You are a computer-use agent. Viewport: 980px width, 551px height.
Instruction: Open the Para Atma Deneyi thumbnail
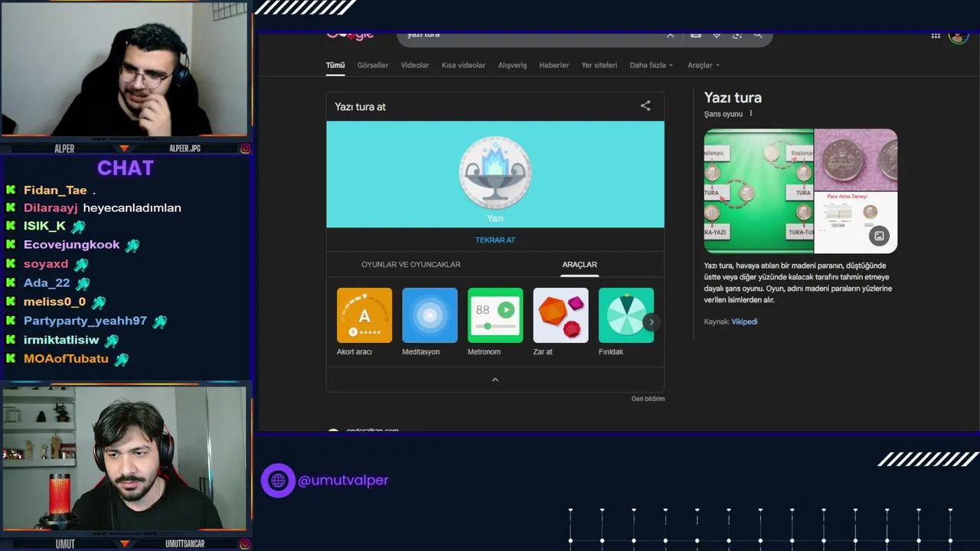point(856,223)
